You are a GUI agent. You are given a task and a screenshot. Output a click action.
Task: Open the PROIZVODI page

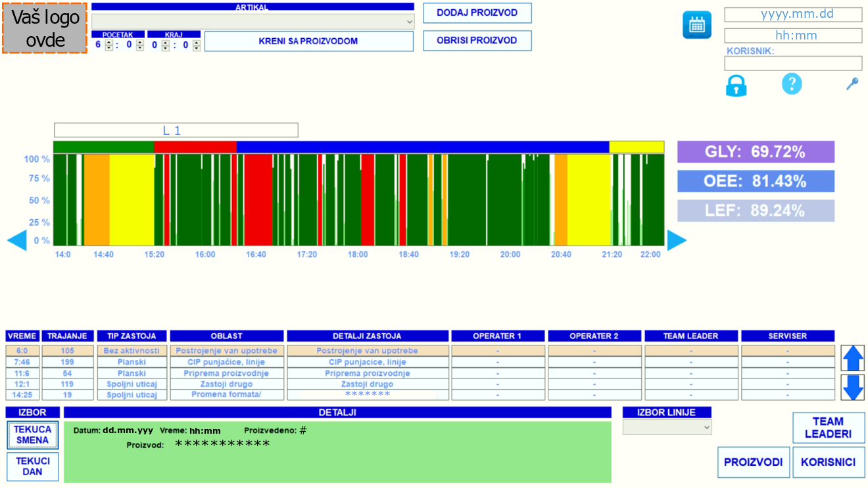753,462
